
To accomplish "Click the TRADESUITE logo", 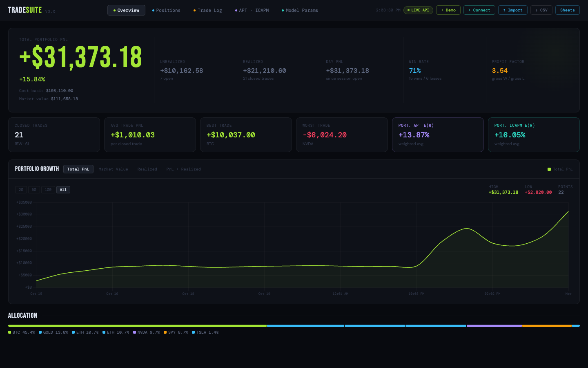I will [x=25, y=10].
